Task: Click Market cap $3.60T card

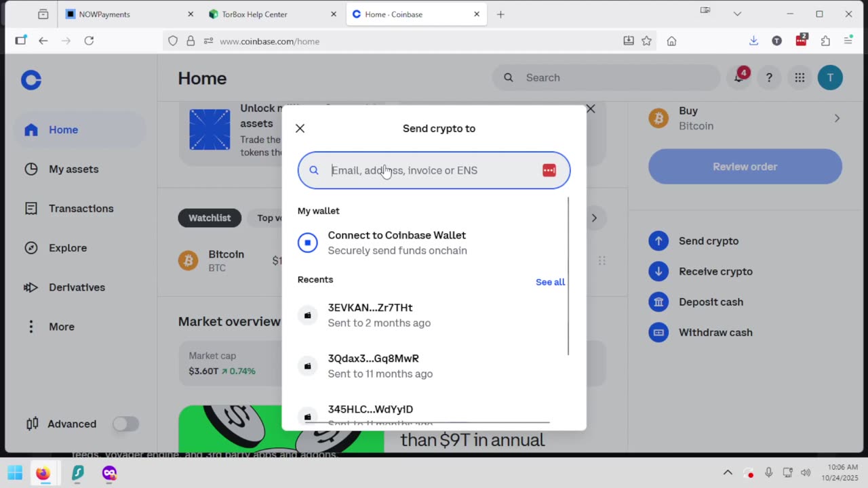Action: (231, 363)
